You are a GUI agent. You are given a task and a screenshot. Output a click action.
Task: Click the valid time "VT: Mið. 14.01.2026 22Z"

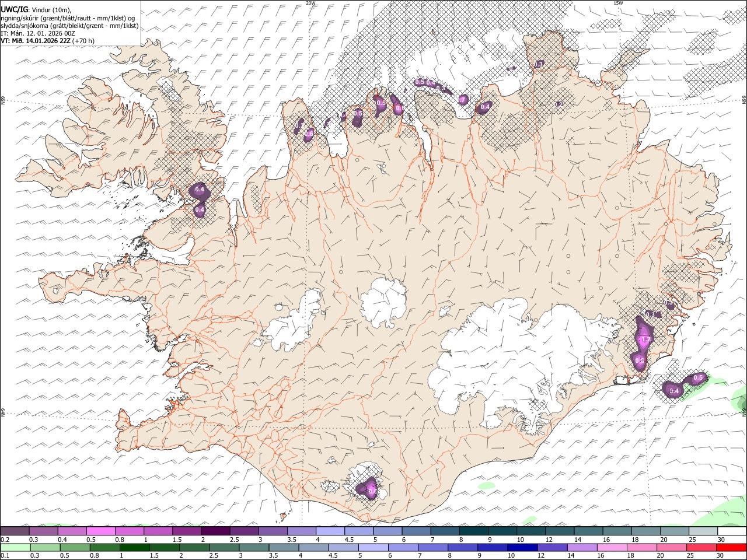(36, 41)
